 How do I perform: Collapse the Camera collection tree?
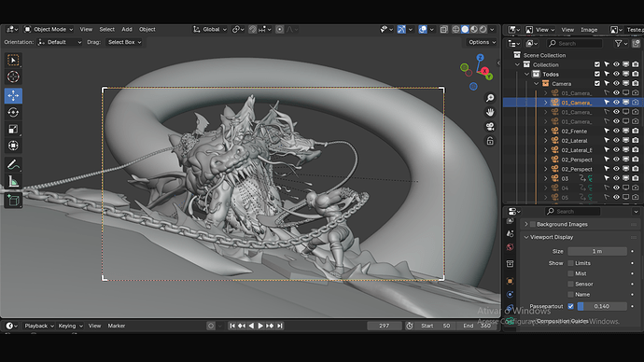pos(537,84)
